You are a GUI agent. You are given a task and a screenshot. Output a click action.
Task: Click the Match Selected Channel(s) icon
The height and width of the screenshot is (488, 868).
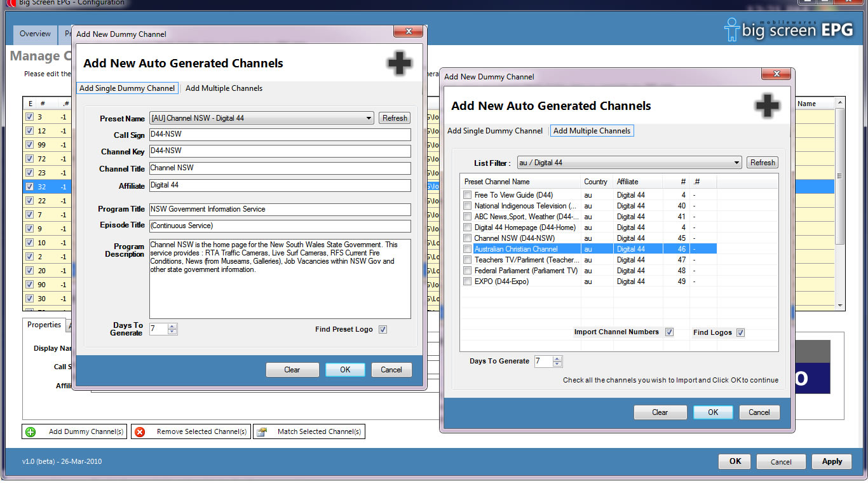[262, 432]
